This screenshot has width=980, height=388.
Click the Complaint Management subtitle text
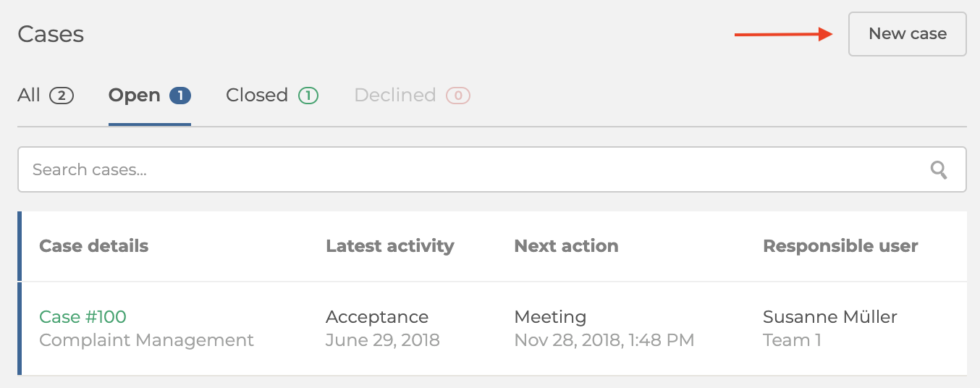tap(146, 340)
